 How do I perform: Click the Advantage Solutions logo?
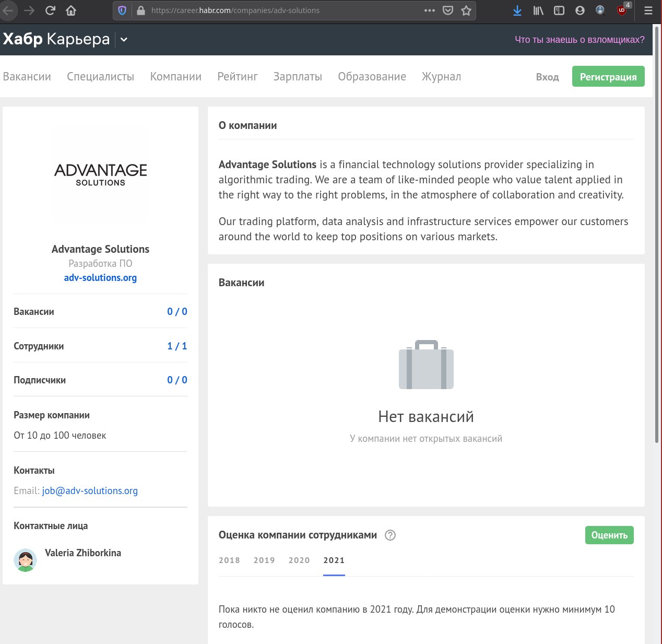coord(101,174)
